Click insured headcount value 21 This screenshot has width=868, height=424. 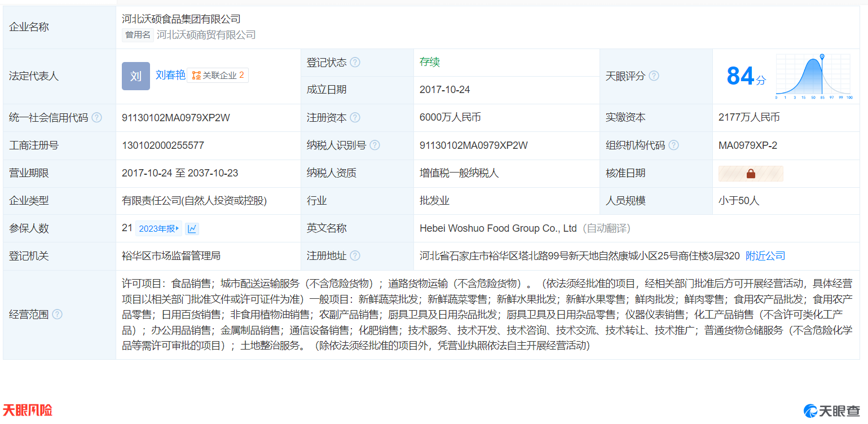coord(127,228)
